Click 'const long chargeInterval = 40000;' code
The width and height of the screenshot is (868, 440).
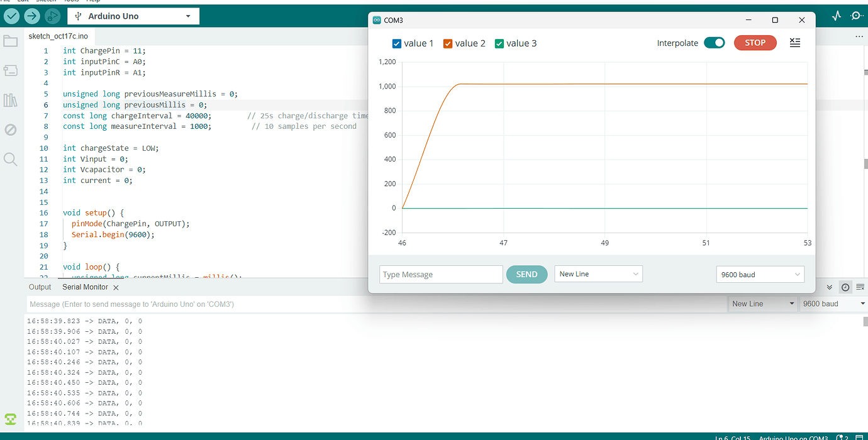click(x=137, y=116)
